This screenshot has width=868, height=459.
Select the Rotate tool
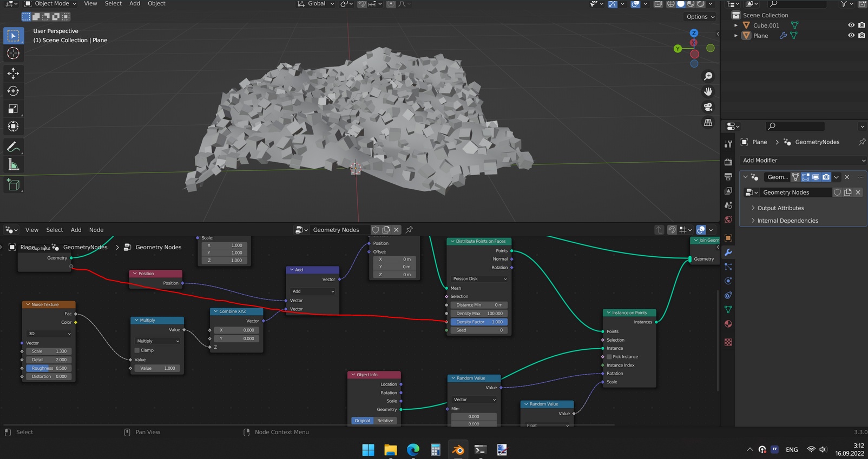tap(13, 91)
